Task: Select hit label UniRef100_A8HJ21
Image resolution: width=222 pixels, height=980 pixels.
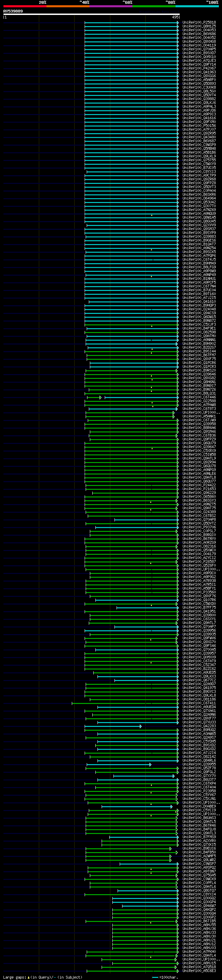Action: [199, 940]
